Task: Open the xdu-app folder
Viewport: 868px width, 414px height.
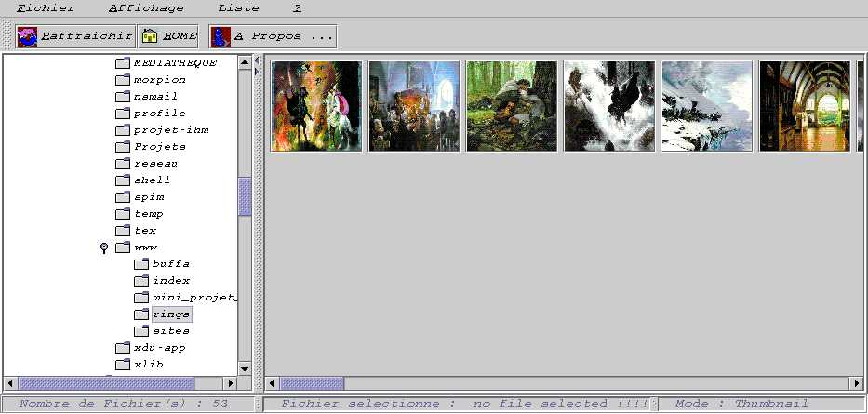Action: pyautogui.click(x=123, y=348)
